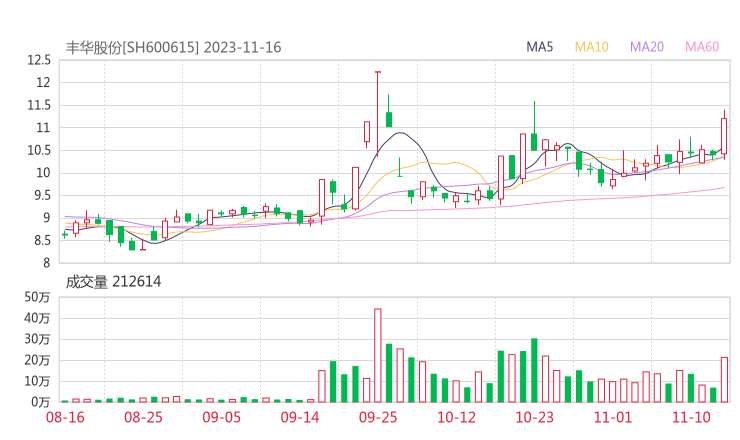Click the tall green volume bar near 10-23
This screenshot has height=440, width=740.
pos(534,370)
